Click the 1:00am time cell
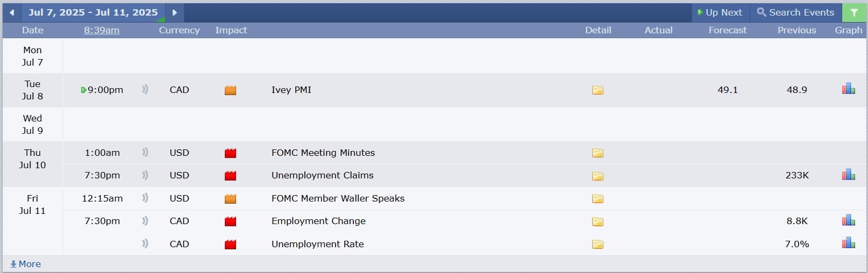Viewport: 868px width, 273px height. (102, 153)
